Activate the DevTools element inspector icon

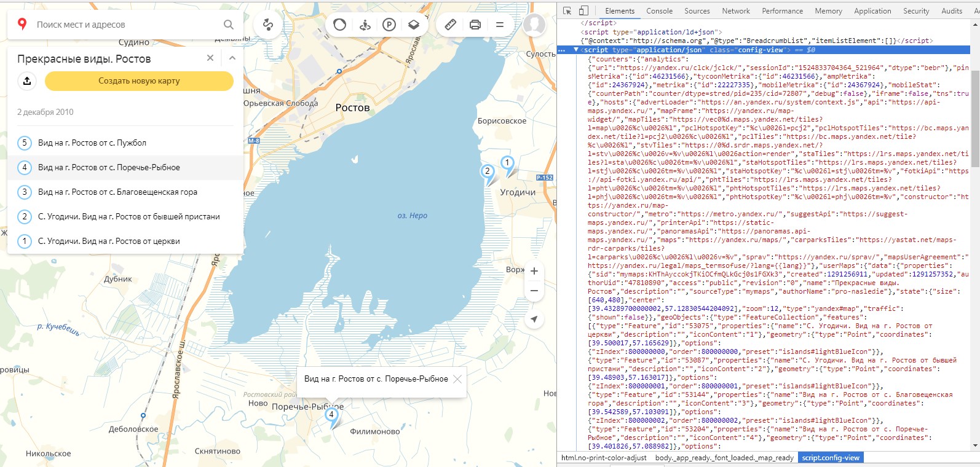click(567, 11)
